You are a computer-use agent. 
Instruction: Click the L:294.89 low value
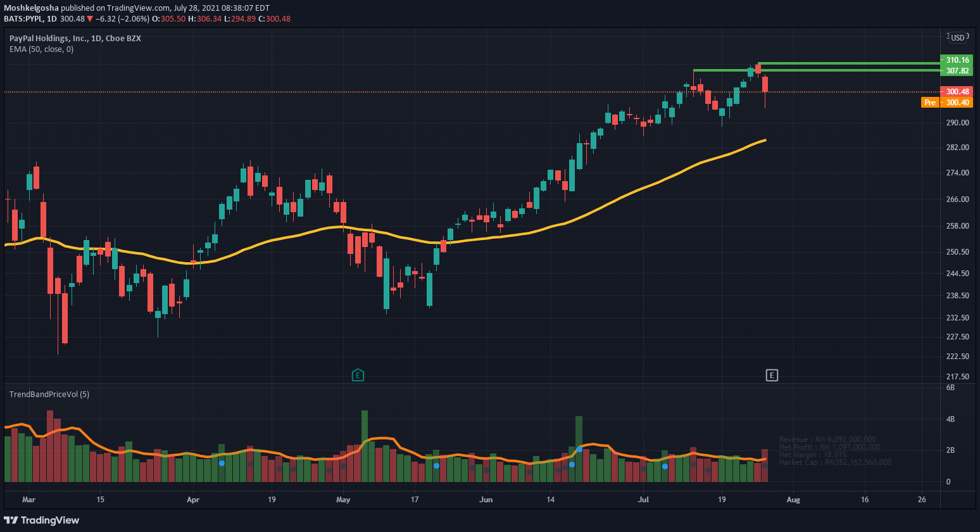point(240,19)
